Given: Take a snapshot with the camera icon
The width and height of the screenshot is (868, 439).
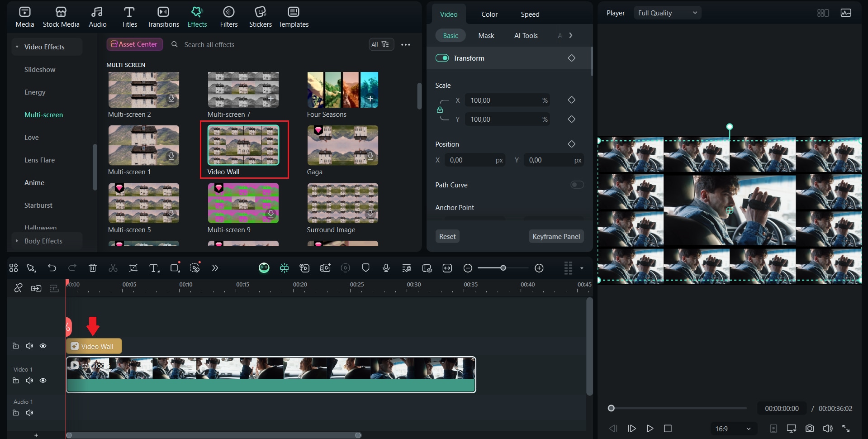Looking at the screenshot, I should (x=810, y=428).
